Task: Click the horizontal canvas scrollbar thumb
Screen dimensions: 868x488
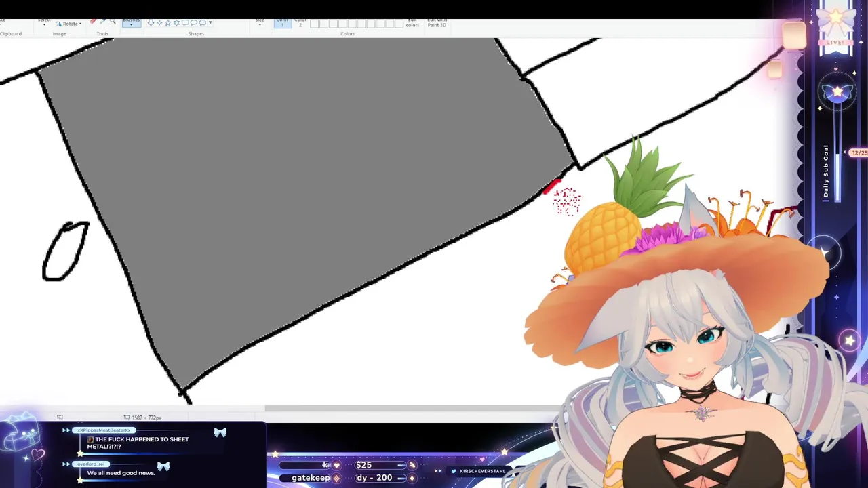Action: point(412,408)
